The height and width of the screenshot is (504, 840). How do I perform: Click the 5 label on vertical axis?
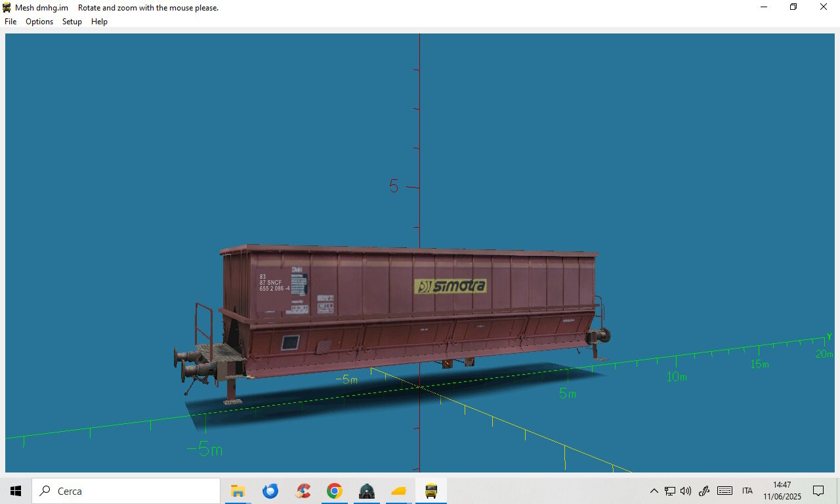(x=394, y=186)
